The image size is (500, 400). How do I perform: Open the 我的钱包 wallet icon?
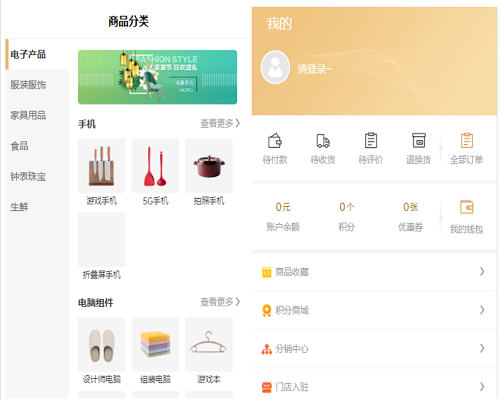467,207
